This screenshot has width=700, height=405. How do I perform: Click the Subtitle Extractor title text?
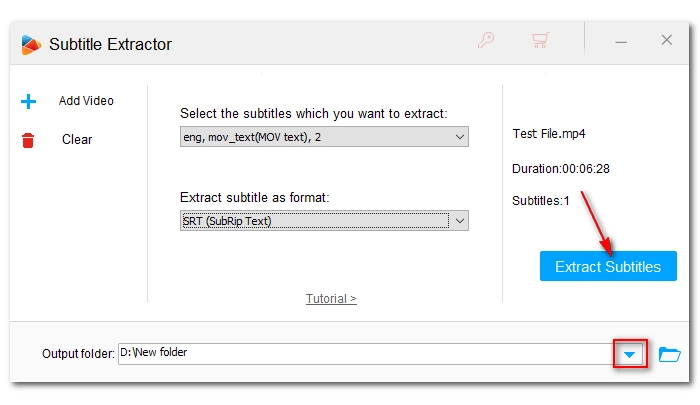click(110, 44)
